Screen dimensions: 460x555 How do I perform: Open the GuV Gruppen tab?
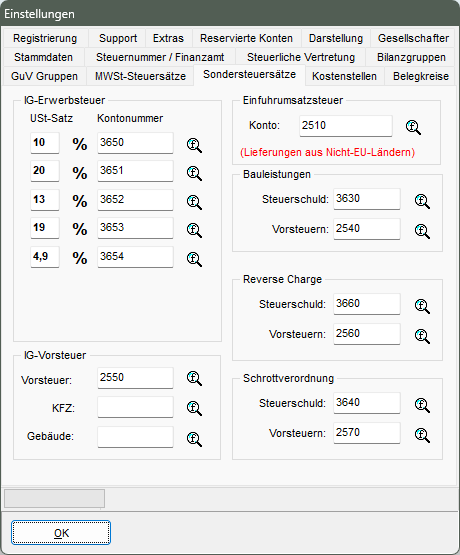(x=44, y=76)
